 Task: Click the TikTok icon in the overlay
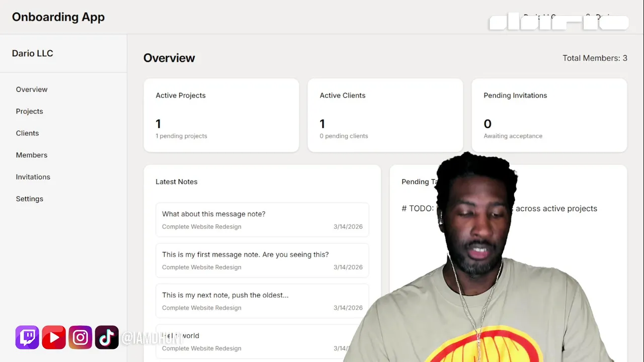coord(107,337)
